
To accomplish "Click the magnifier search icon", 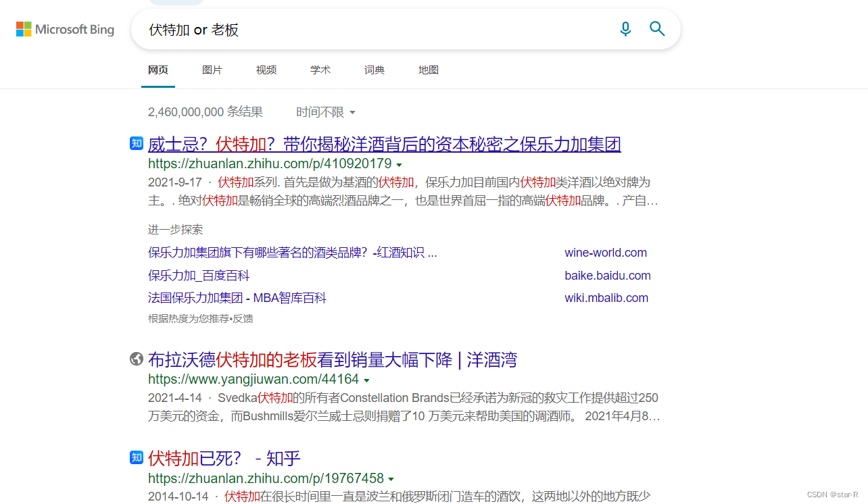I will pos(657,29).
